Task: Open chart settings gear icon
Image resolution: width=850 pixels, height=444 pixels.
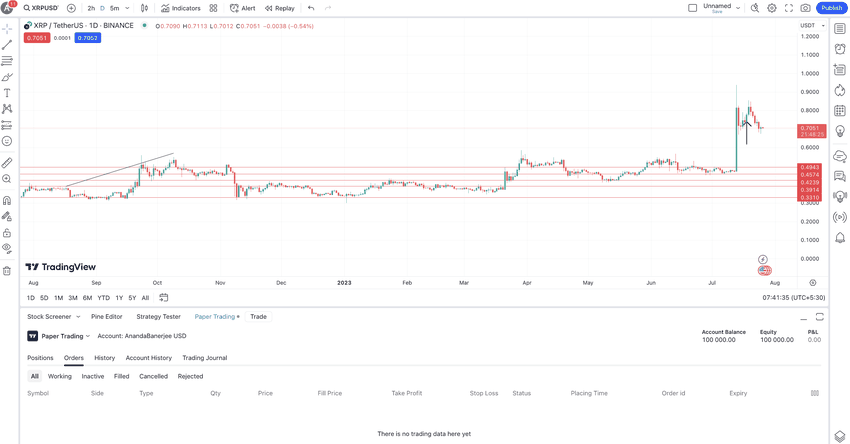Action: (772, 8)
